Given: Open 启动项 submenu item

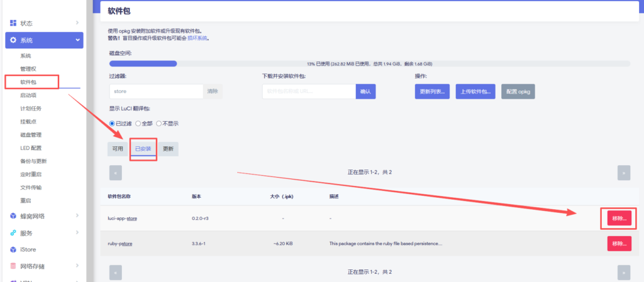Looking at the screenshot, I should tap(28, 95).
